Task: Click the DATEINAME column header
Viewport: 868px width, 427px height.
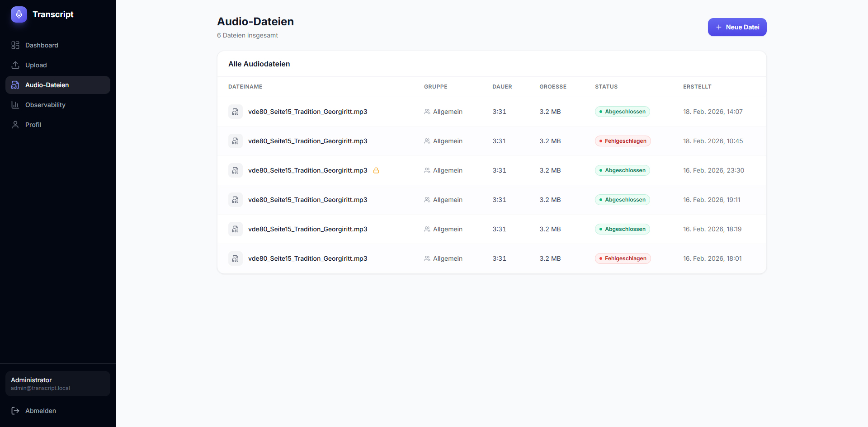Action: pos(245,87)
